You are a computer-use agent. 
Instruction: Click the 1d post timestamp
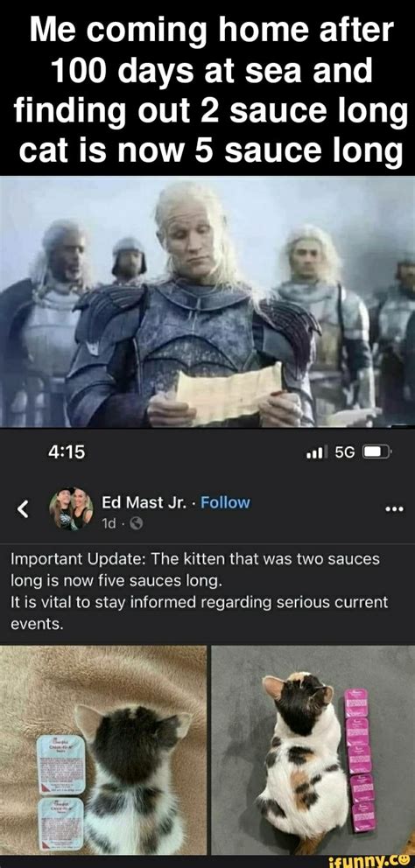click(108, 522)
